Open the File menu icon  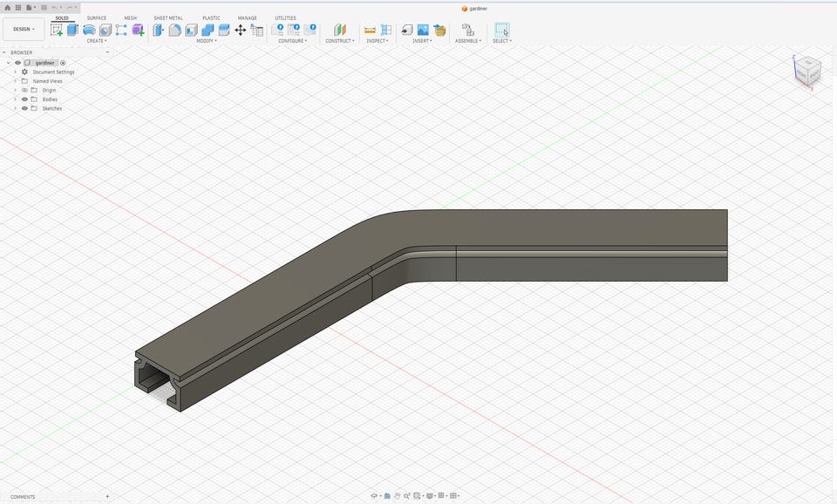click(30, 8)
